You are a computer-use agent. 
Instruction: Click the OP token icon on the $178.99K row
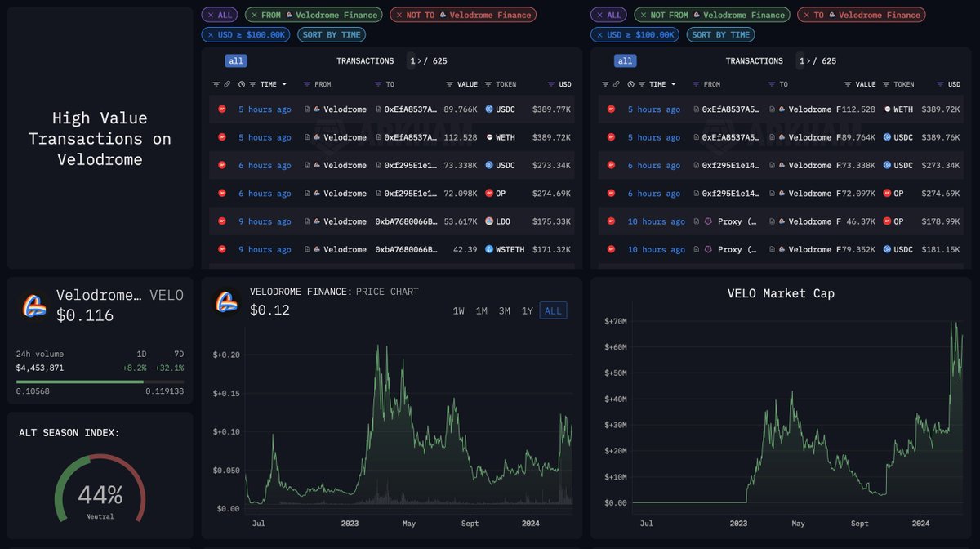(x=887, y=221)
